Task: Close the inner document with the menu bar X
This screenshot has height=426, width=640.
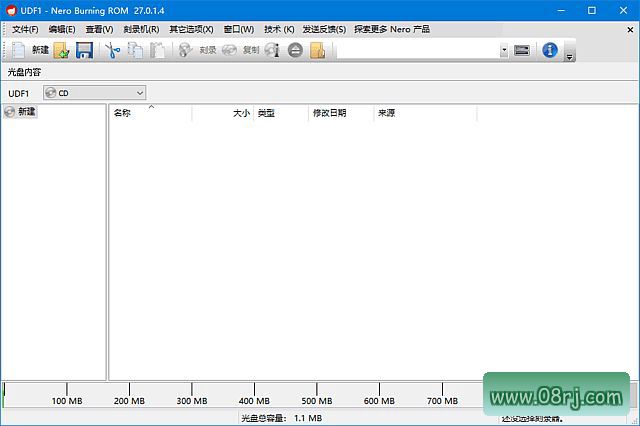Action: [630, 30]
